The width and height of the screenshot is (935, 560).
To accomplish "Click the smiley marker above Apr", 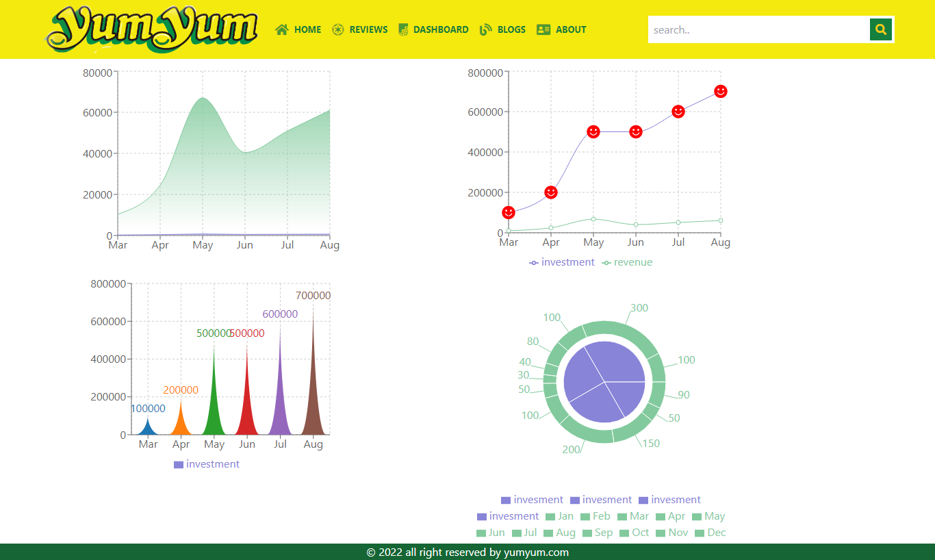I will (551, 192).
